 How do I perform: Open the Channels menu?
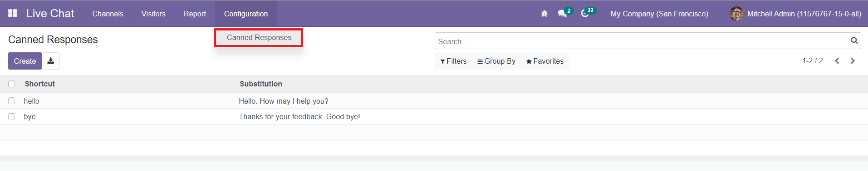[x=108, y=14]
